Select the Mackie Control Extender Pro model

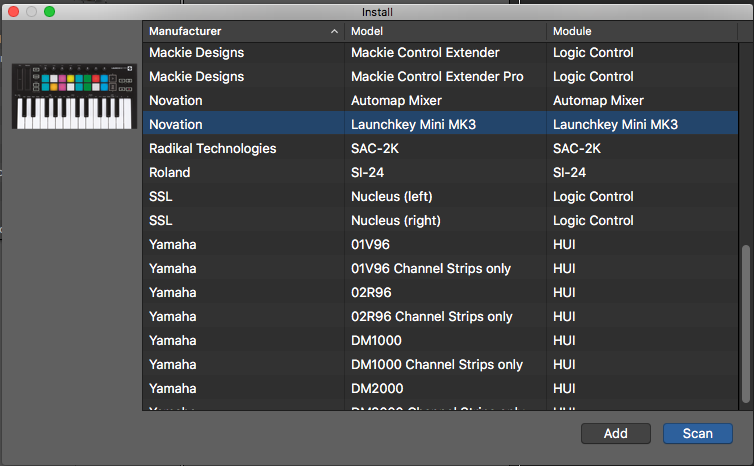(x=437, y=76)
